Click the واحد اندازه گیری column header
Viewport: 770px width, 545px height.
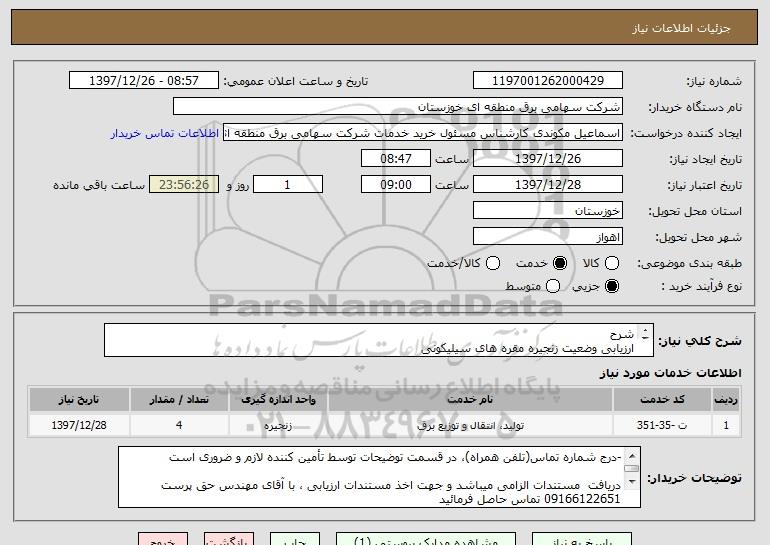click(278, 400)
